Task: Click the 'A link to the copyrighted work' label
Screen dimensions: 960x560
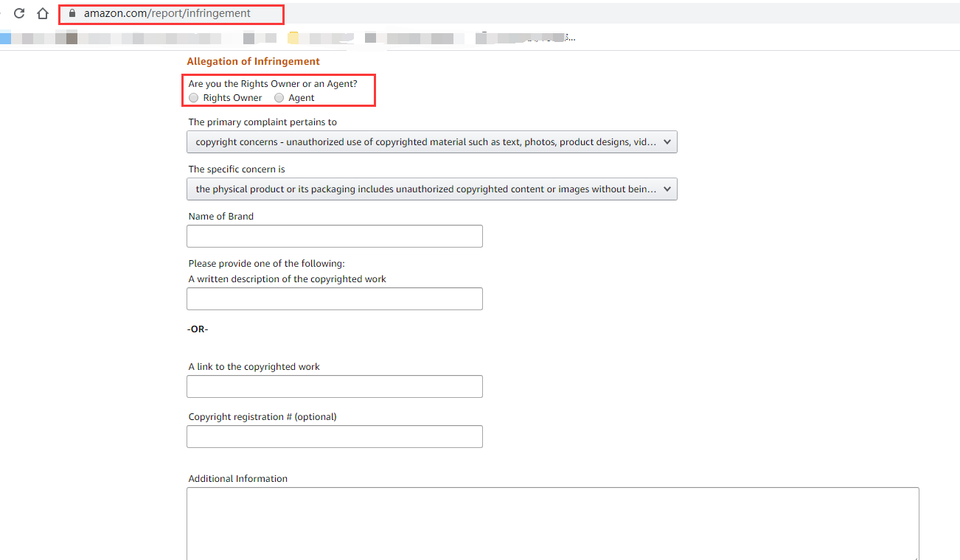Action: (x=254, y=367)
